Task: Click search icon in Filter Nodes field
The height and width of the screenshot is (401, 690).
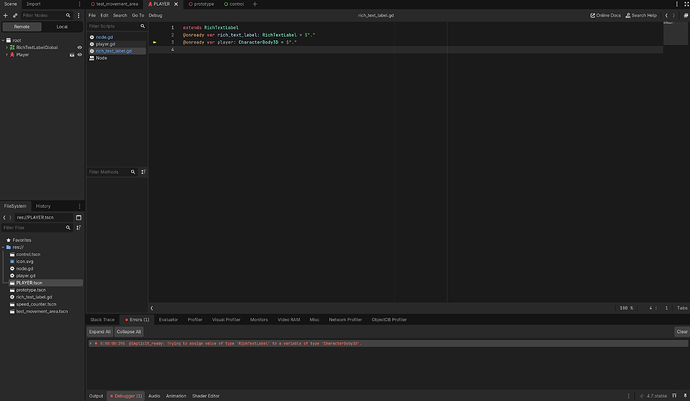Action: [x=68, y=15]
